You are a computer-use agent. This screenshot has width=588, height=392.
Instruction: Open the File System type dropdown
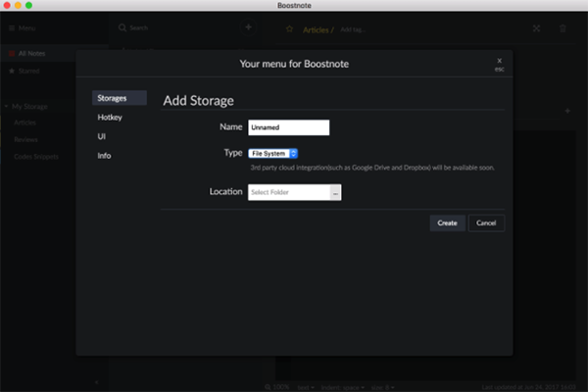click(x=272, y=153)
